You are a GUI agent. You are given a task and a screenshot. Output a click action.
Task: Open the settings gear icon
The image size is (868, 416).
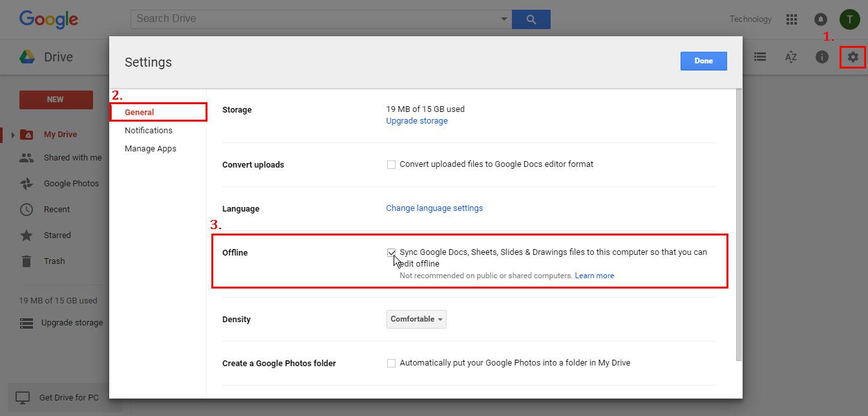click(x=852, y=57)
